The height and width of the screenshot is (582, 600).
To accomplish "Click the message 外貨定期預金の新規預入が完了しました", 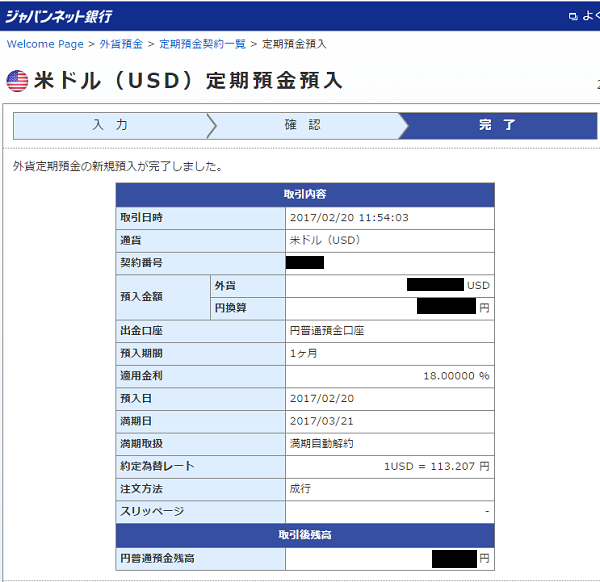I will pyautogui.click(x=117, y=166).
